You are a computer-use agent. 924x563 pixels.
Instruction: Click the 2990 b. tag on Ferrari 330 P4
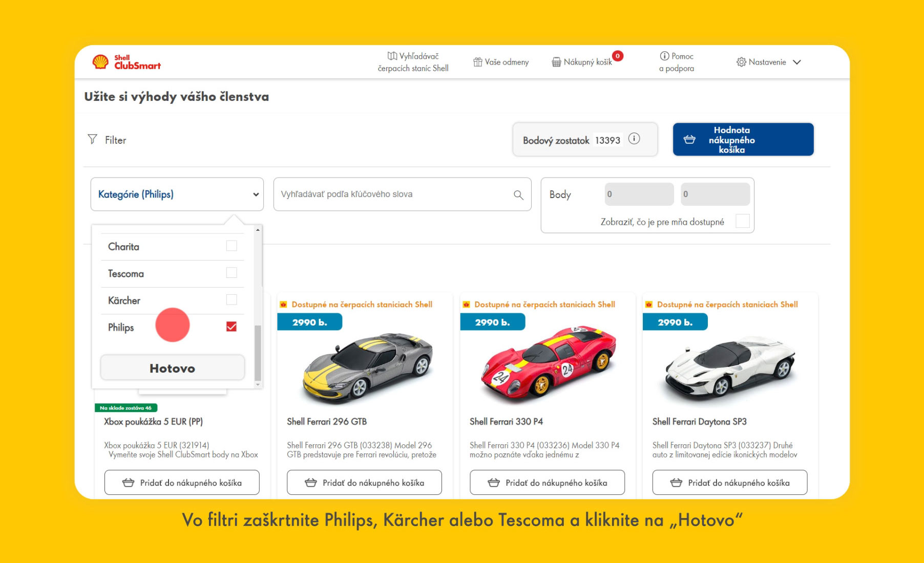pyautogui.click(x=492, y=322)
